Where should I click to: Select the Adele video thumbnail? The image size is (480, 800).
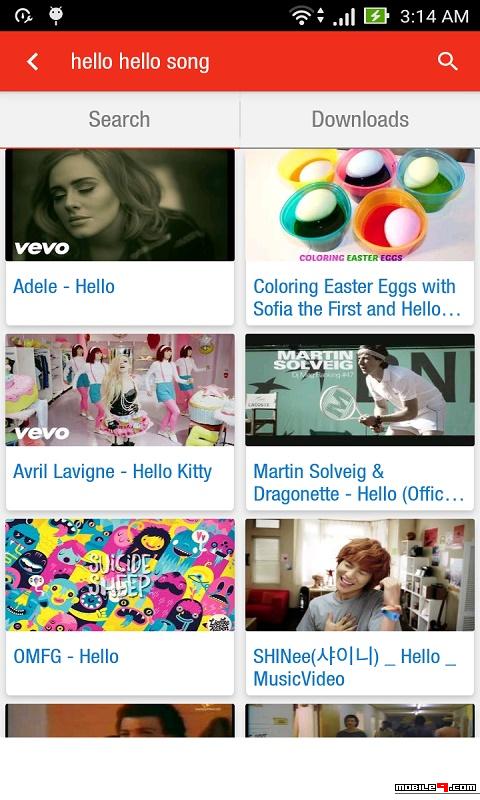120,205
